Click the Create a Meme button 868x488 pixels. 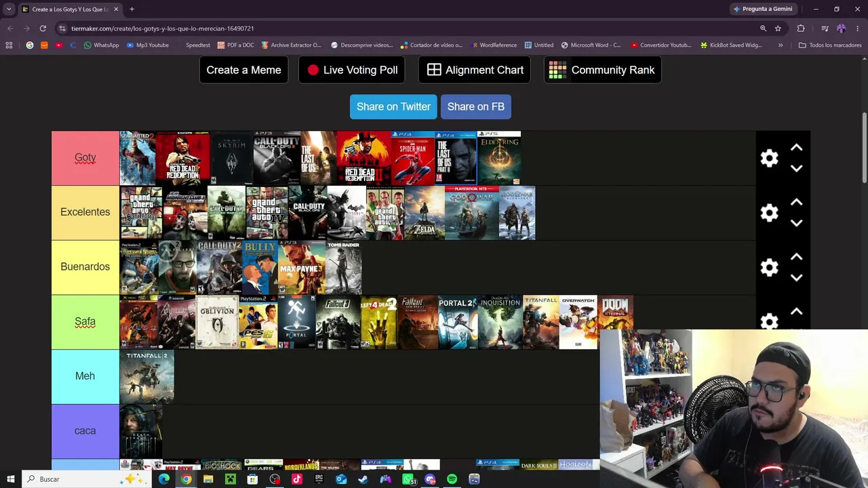[243, 70]
